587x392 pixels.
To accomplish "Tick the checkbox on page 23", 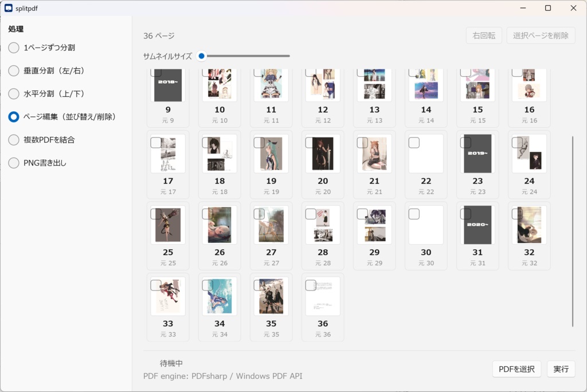I will point(465,143).
